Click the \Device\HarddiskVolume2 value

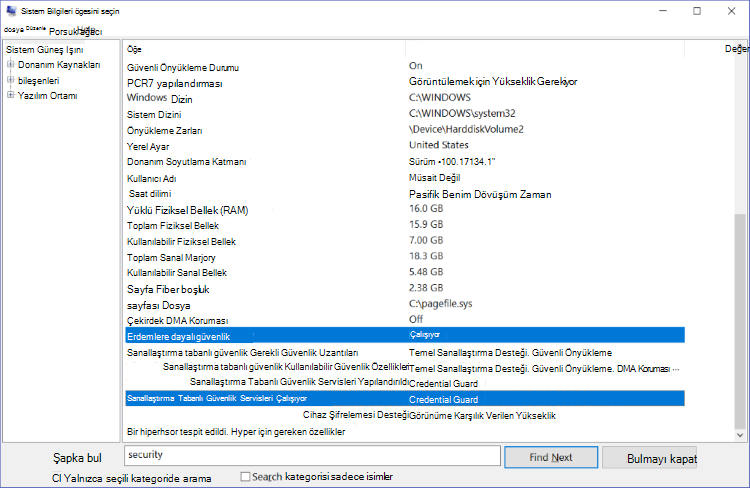coord(466,129)
